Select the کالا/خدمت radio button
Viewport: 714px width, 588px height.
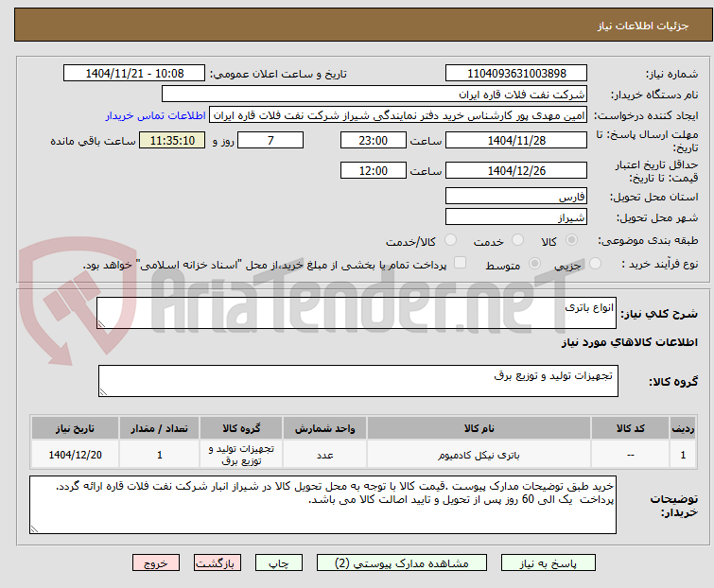[450, 240]
